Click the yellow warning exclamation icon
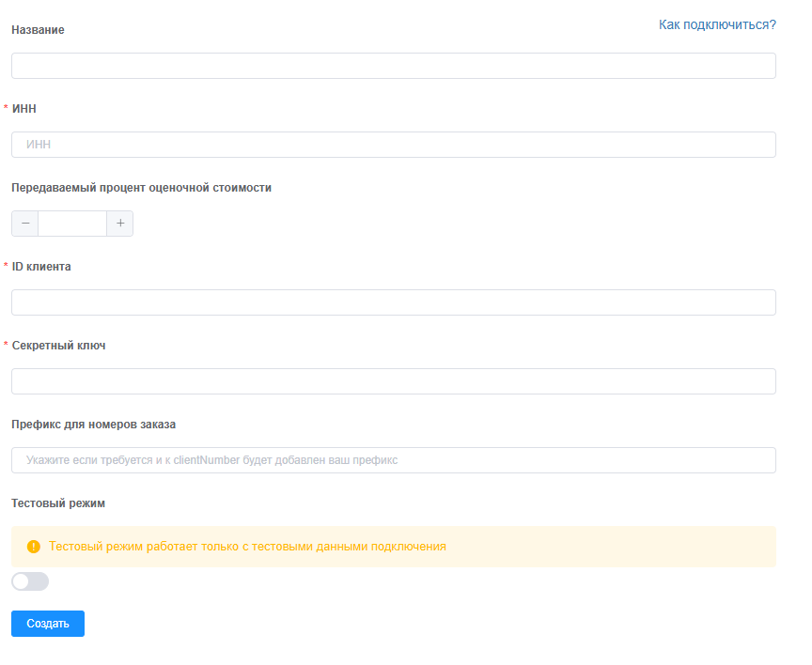This screenshot has width=812, height=665. click(34, 547)
